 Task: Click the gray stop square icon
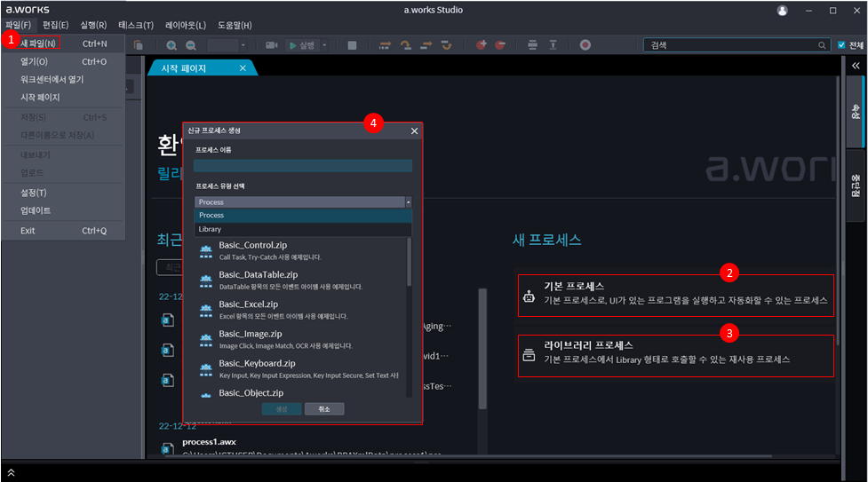352,45
